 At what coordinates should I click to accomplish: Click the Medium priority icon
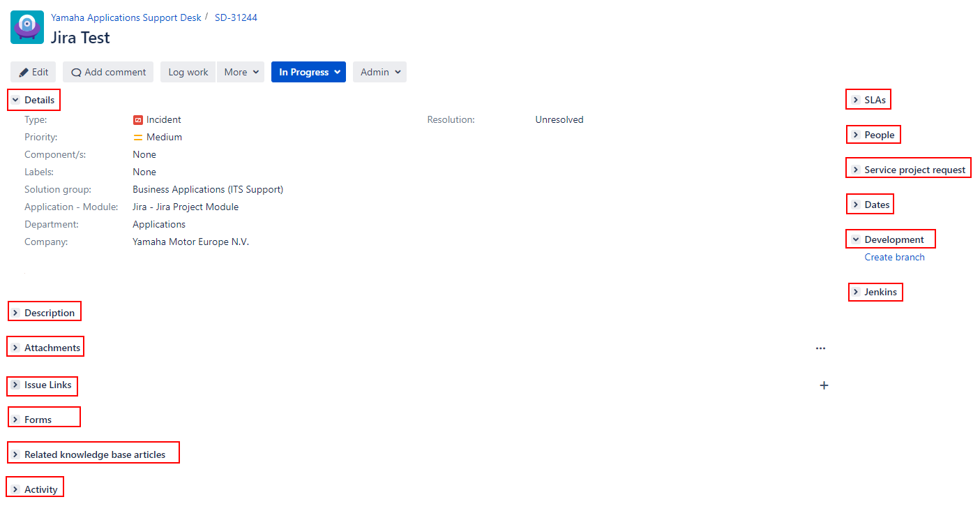pyautogui.click(x=138, y=138)
